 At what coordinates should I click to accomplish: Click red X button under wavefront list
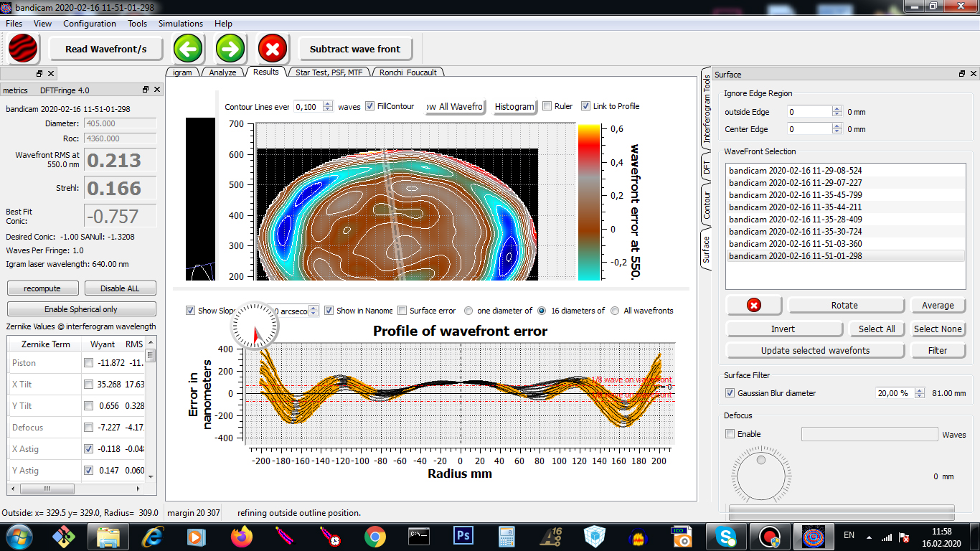point(754,306)
